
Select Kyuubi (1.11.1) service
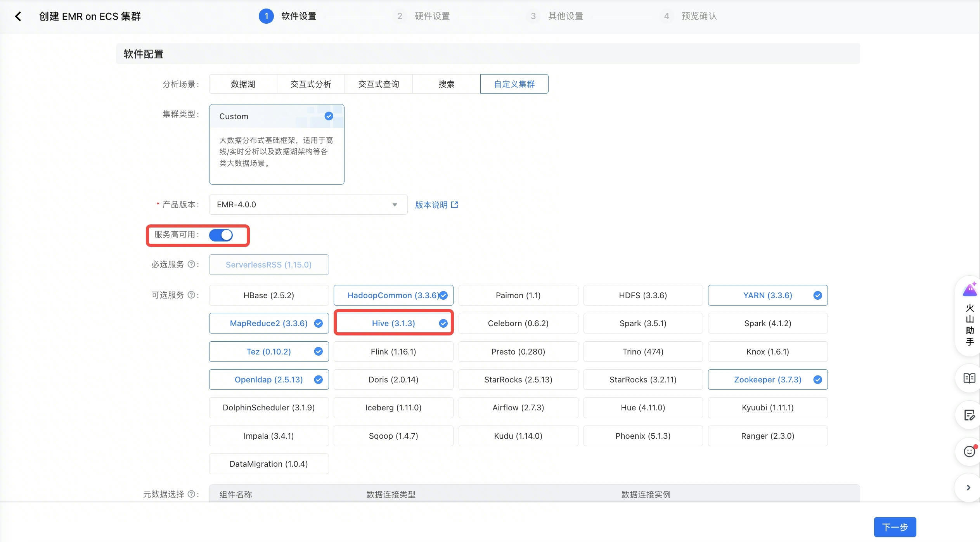click(x=768, y=408)
